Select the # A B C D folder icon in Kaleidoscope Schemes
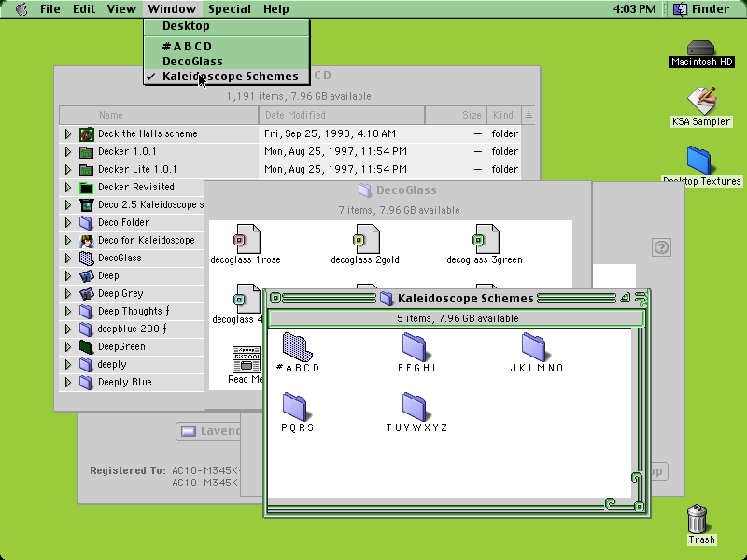747x560 pixels. pos(297,346)
